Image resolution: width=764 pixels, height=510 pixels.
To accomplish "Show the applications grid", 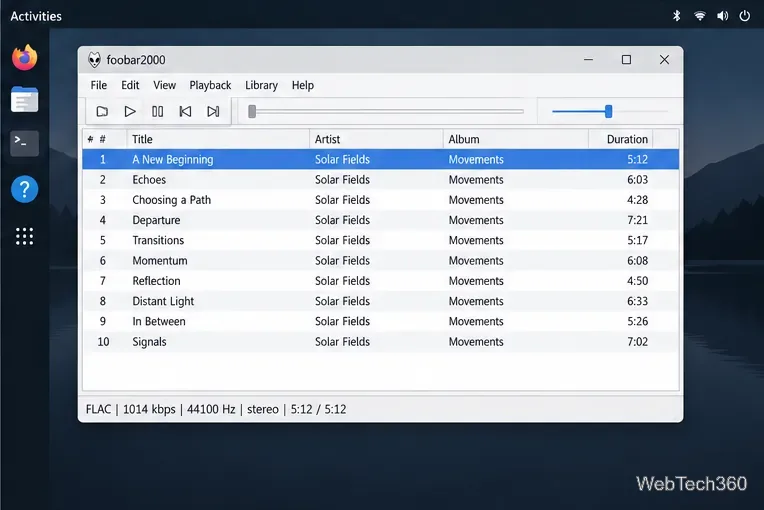I will click(x=24, y=236).
